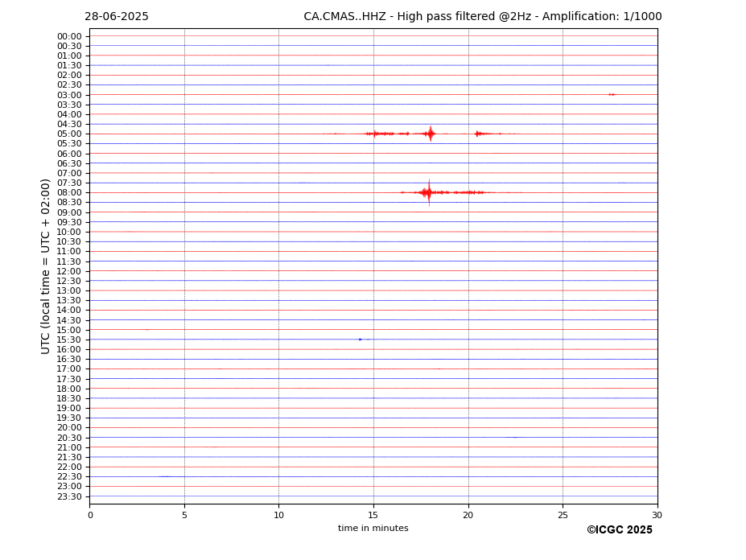
Task: Click the 14:30 time row label
Action: (69, 320)
